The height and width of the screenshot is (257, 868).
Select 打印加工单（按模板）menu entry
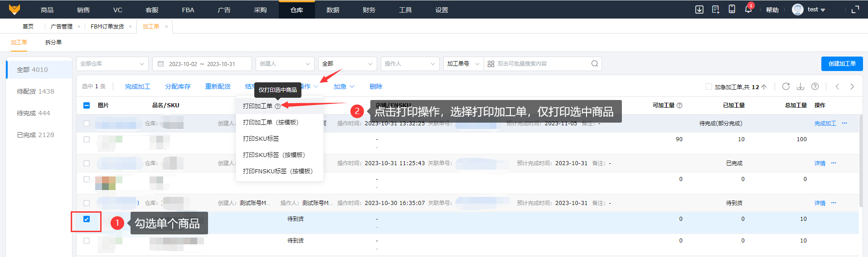click(x=280, y=122)
